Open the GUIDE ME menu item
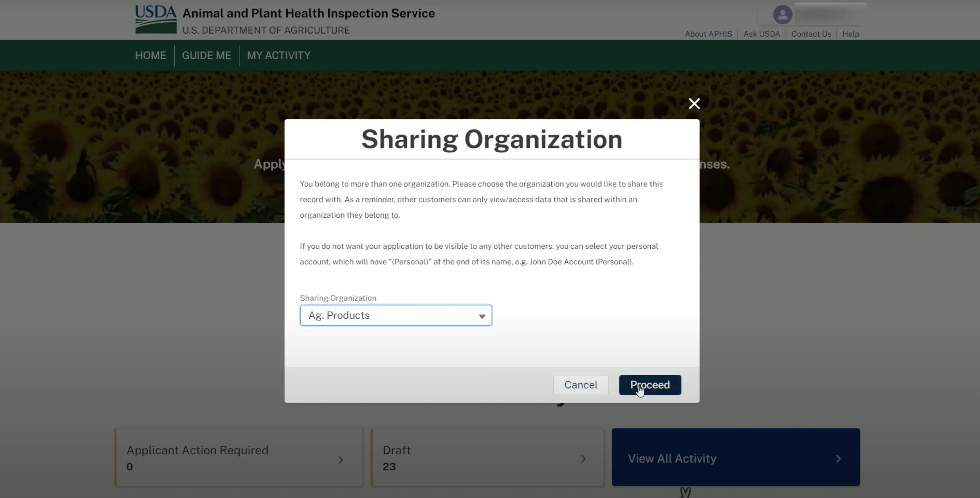The image size is (980, 498). click(206, 55)
